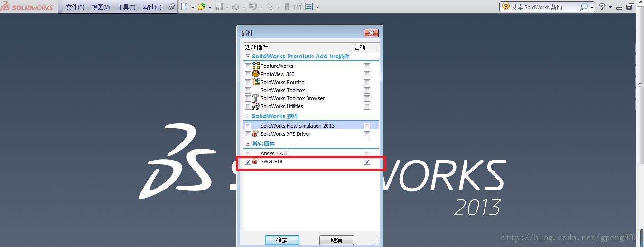
Task: Click the SolidWorks logo at top left
Action: (x=27, y=7)
